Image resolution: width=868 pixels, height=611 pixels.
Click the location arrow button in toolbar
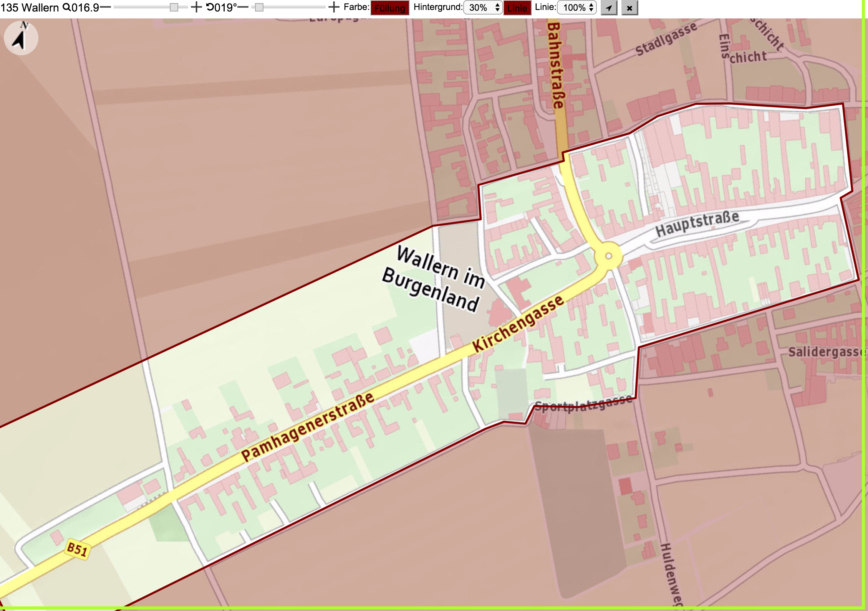609,8
